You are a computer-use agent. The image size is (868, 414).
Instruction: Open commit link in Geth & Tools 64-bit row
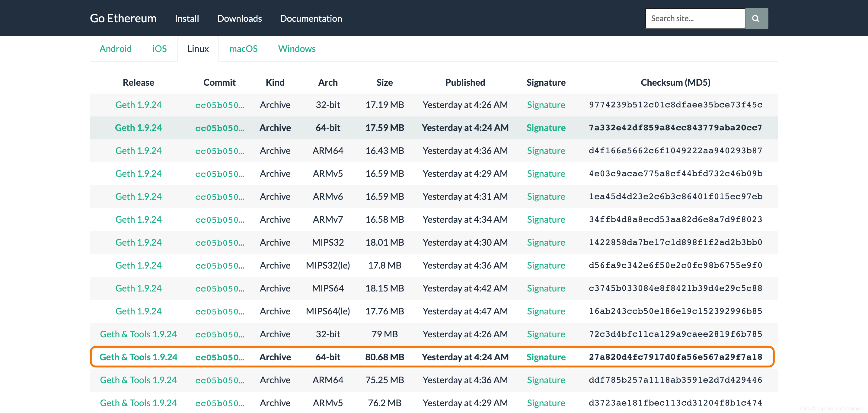pyautogui.click(x=220, y=357)
